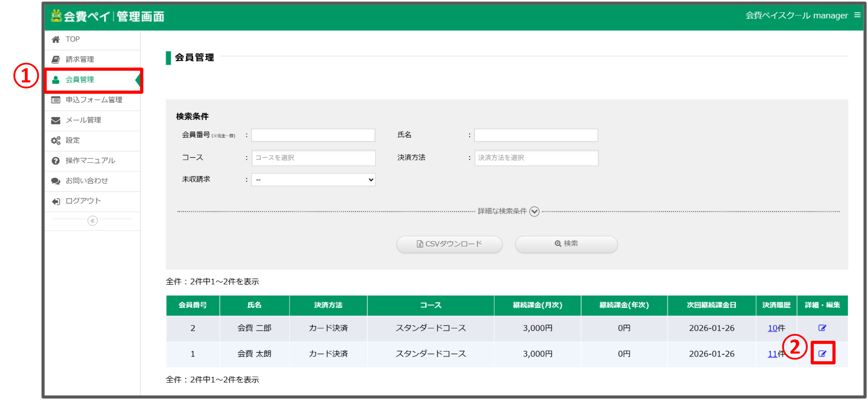Screen dimensions: 868x401
Task: Focus the 会員番号 input field
Action: pos(313,135)
